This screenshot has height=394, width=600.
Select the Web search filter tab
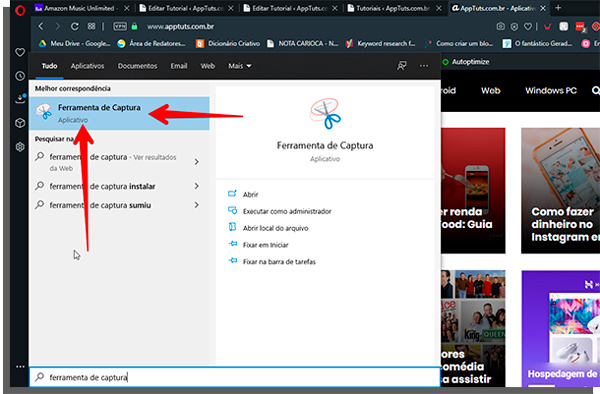[208, 66]
